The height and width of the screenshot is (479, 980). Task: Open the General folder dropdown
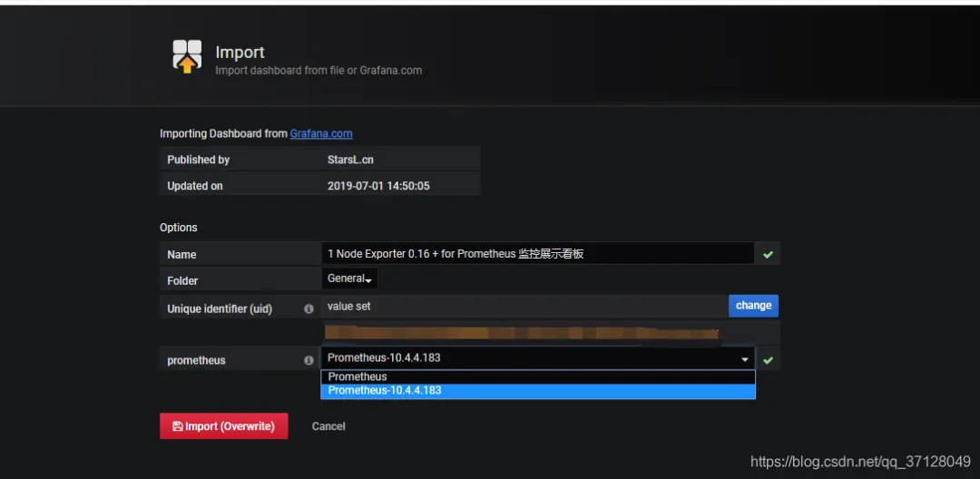349,279
